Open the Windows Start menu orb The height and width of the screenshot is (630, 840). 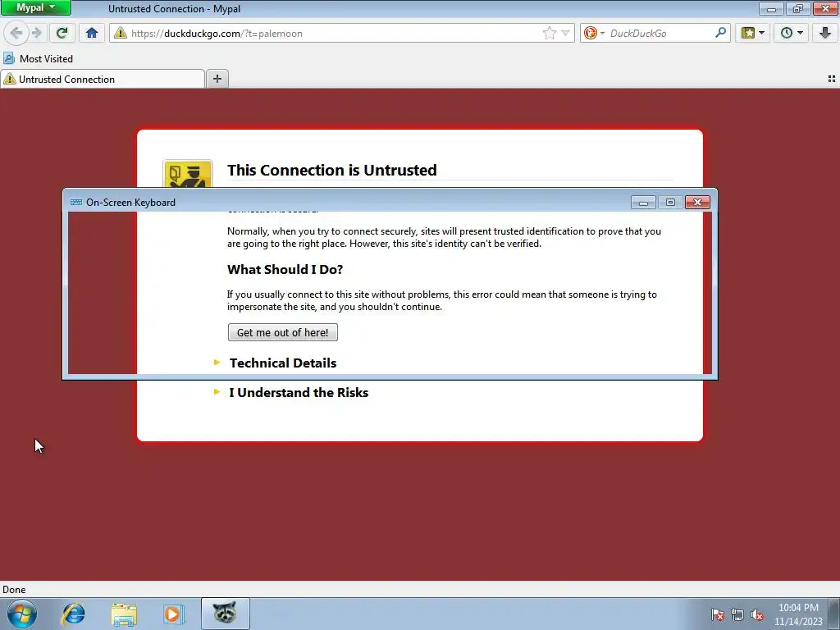pyautogui.click(x=22, y=614)
